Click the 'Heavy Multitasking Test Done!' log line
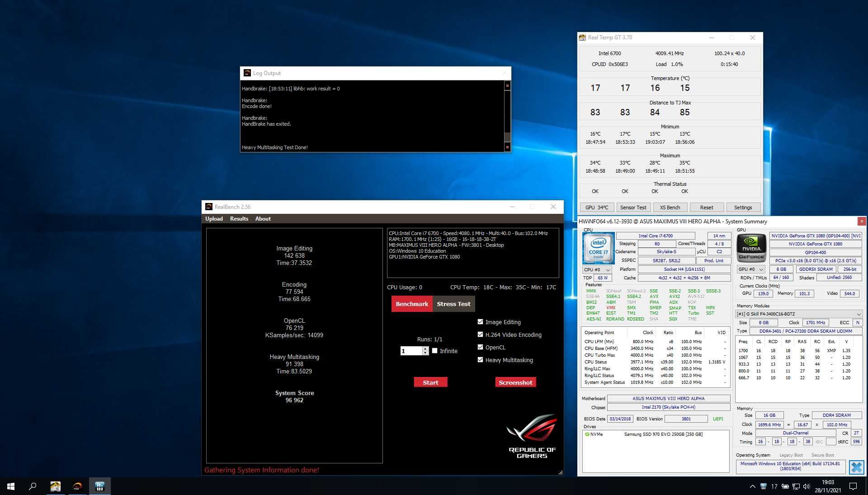868x495 pixels. (x=275, y=147)
